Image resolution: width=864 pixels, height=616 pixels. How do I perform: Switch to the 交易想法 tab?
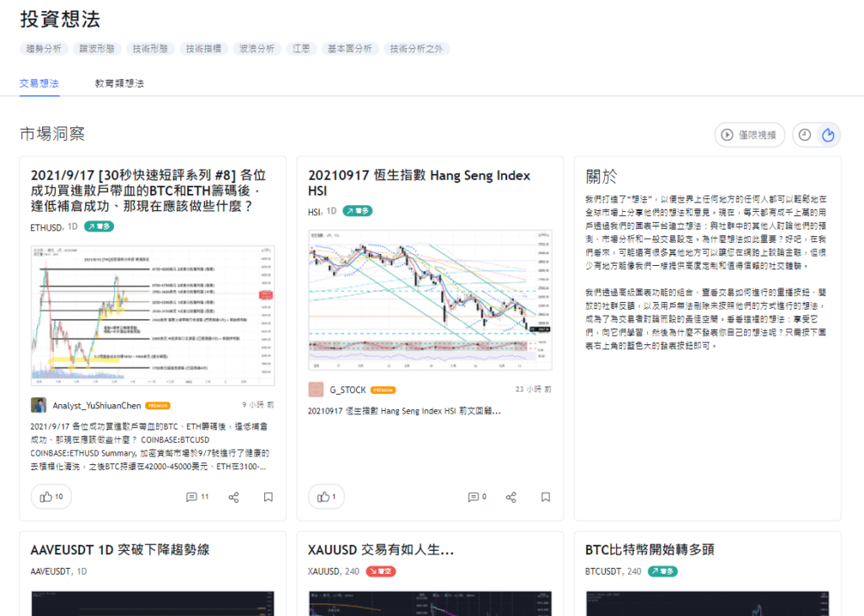[x=39, y=84]
